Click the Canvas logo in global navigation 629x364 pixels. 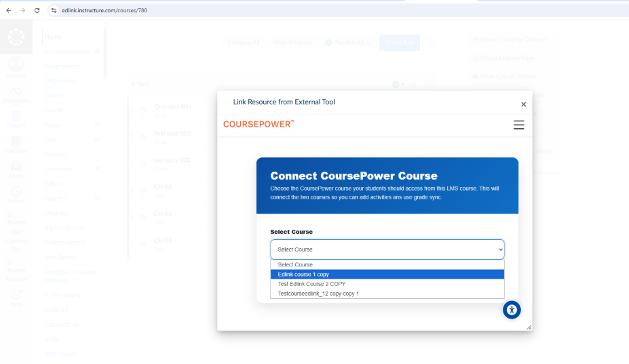pos(16,37)
